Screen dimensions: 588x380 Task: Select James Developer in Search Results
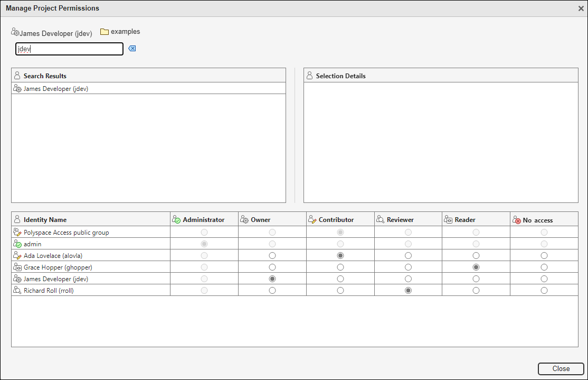55,89
